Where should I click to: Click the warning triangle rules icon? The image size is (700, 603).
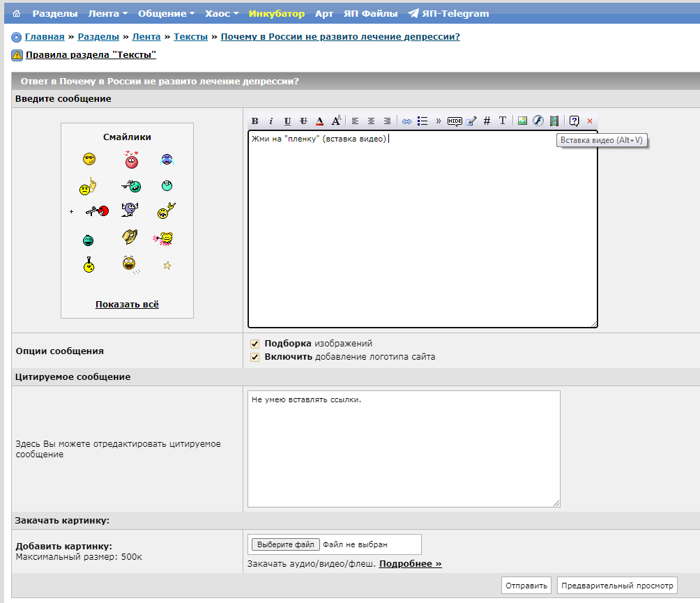pos(17,55)
